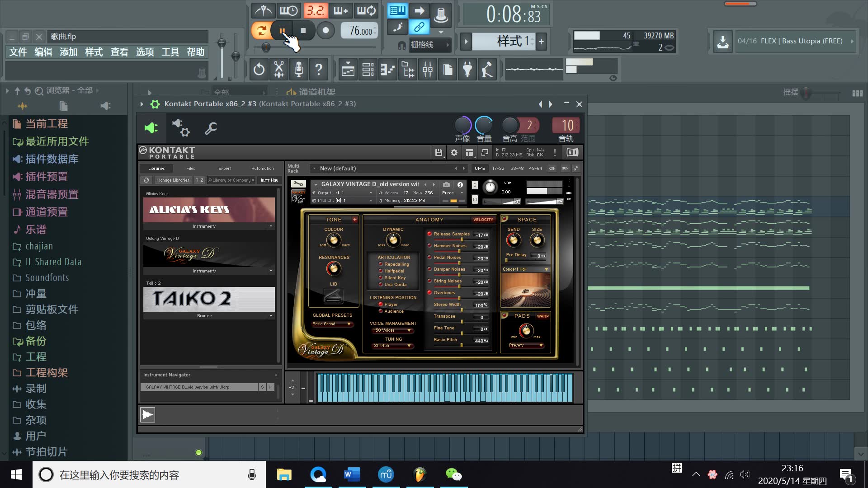868x488 pixels.
Task: Switch listening position to Audience
Action: pos(381,311)
